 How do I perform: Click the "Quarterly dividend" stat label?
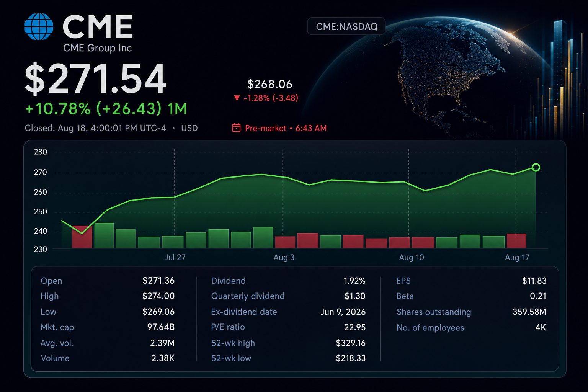[248, 296]
